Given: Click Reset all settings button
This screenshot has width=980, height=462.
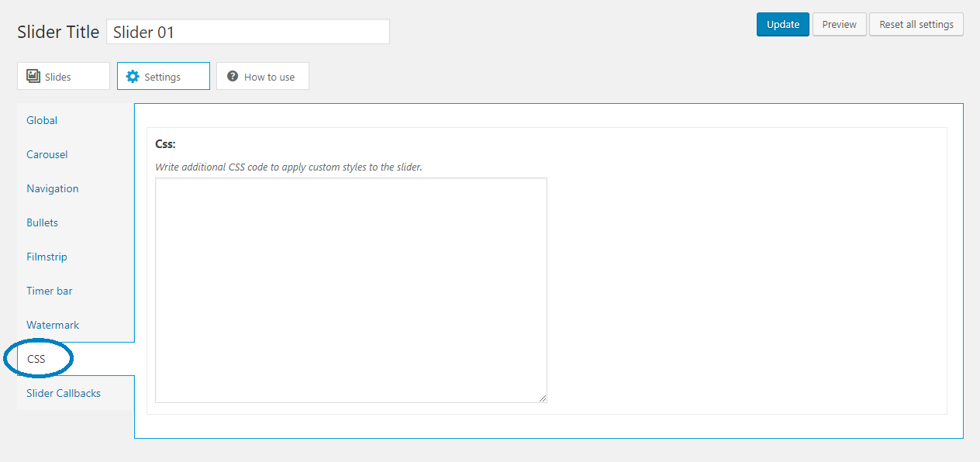Looking at the screenshot, I should tap(916, 24).
